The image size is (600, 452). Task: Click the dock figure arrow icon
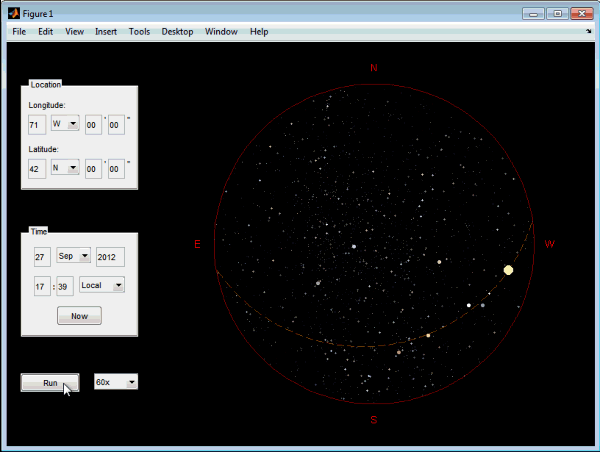589,31
